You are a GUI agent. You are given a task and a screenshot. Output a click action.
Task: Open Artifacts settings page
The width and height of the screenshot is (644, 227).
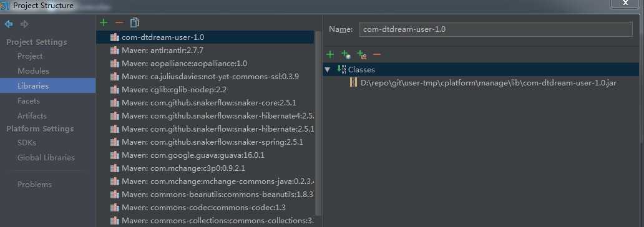(x=32, y=116)
